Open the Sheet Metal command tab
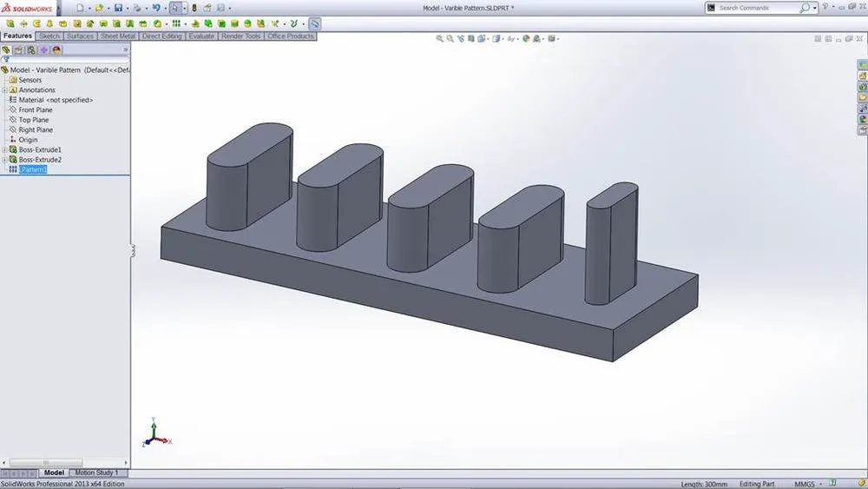This screenshot has width=868, height=489. 118,36
